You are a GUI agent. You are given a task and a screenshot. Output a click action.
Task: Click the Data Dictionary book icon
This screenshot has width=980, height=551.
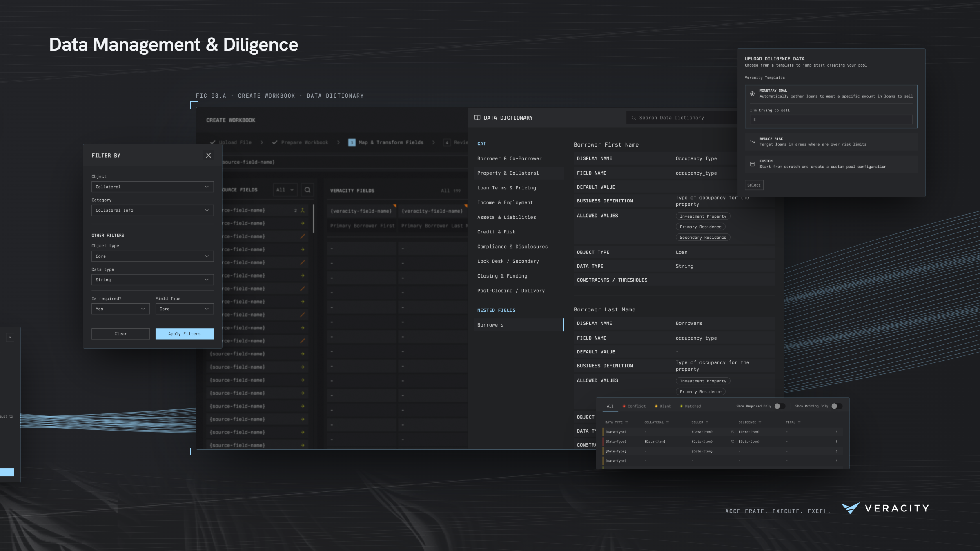(x=477, y=118)
